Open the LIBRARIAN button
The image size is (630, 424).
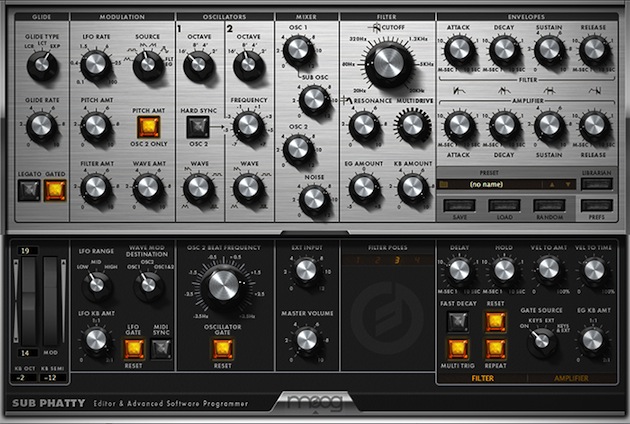(597, 184)
